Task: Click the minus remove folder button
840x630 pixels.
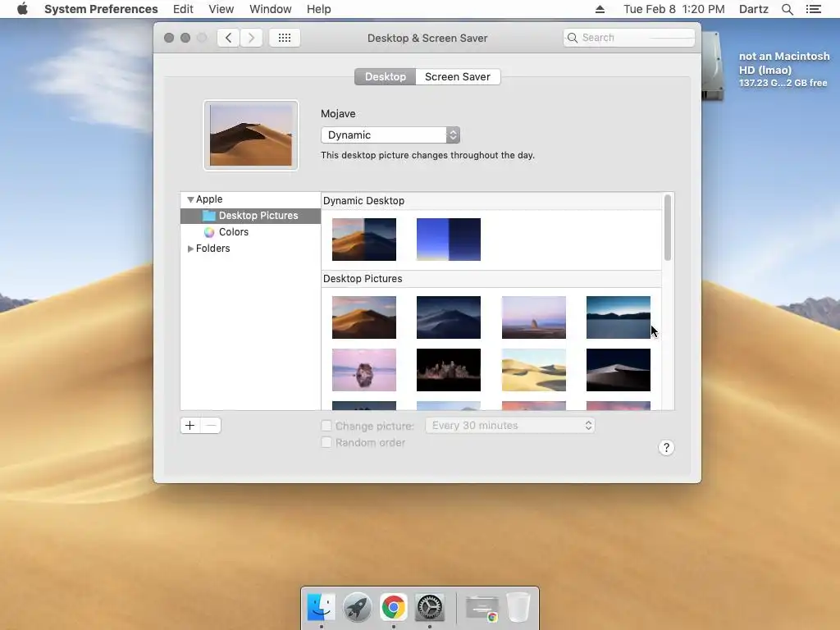Action: tap(211, 426)
